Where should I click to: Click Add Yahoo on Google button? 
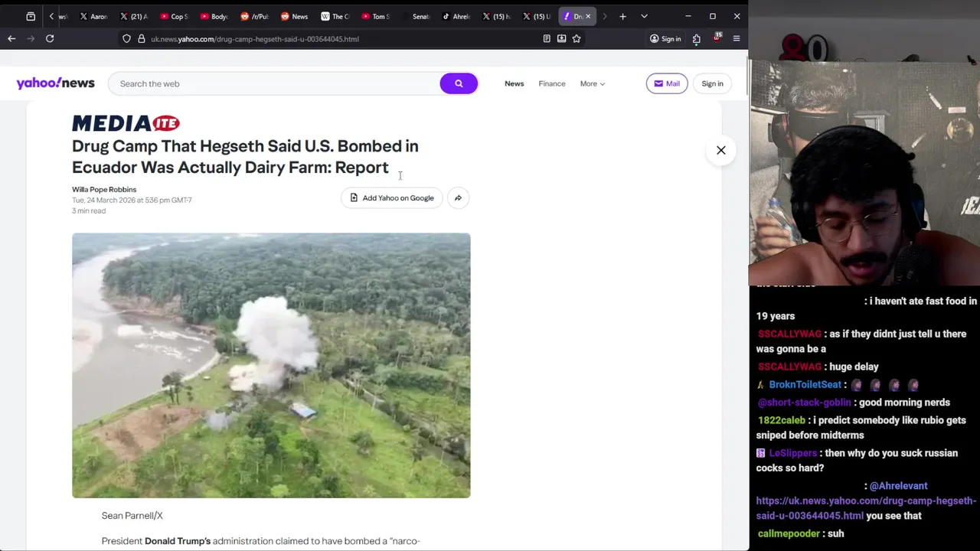(391, 198)
